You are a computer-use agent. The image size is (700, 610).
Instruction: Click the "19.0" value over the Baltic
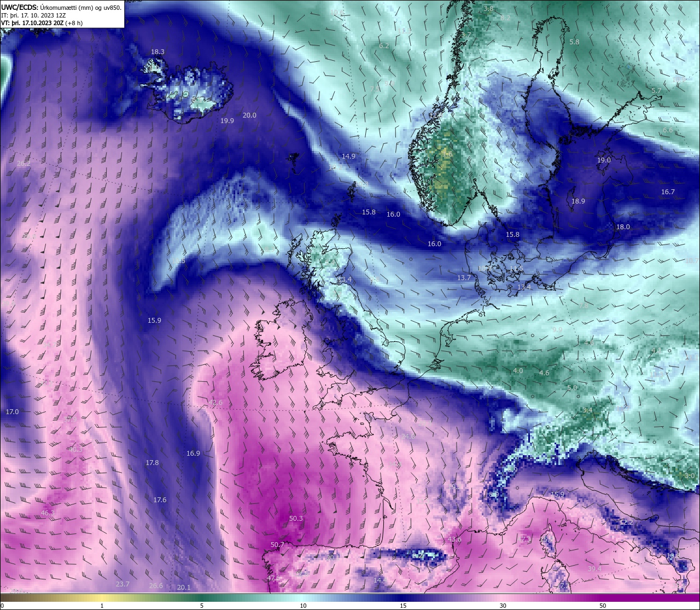coord(604,160)
